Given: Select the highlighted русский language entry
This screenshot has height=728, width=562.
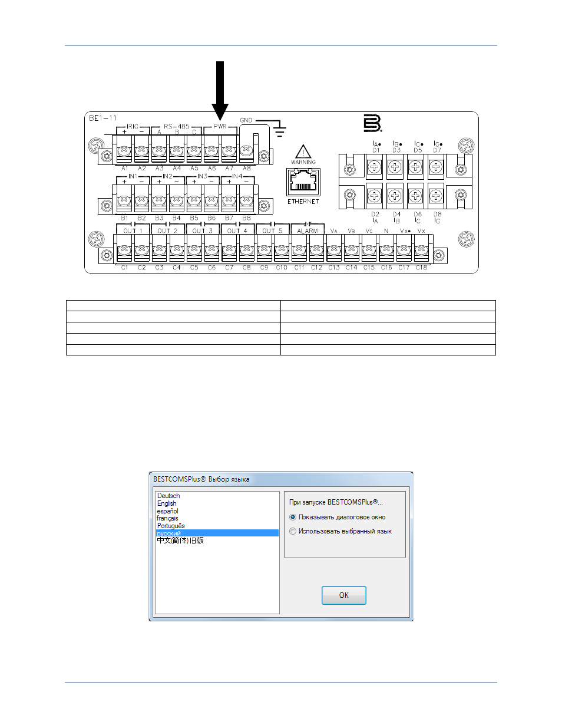Looking at the screenshot, I should (217, 533).
